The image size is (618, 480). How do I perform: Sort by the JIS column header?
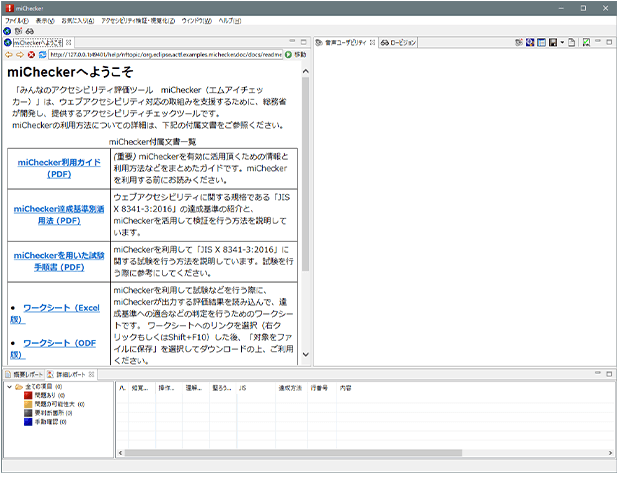(256, 388)
